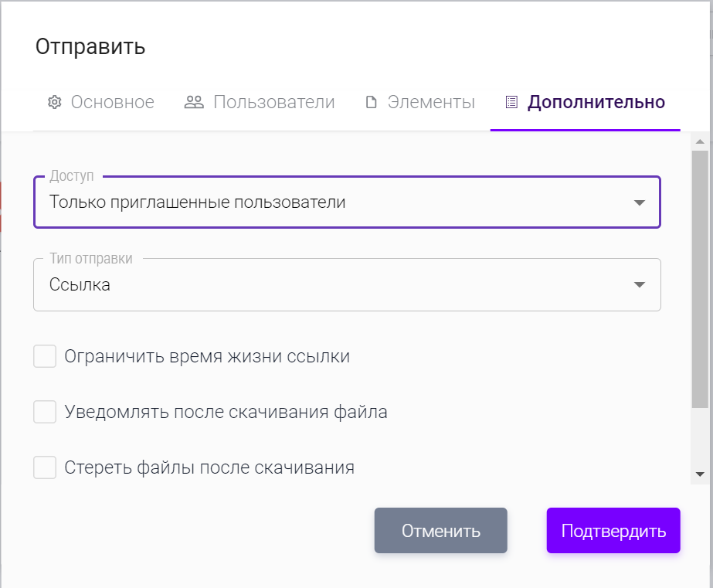
Task: Open the Ссылка combo box field
Action: click(x=332, y=285)
